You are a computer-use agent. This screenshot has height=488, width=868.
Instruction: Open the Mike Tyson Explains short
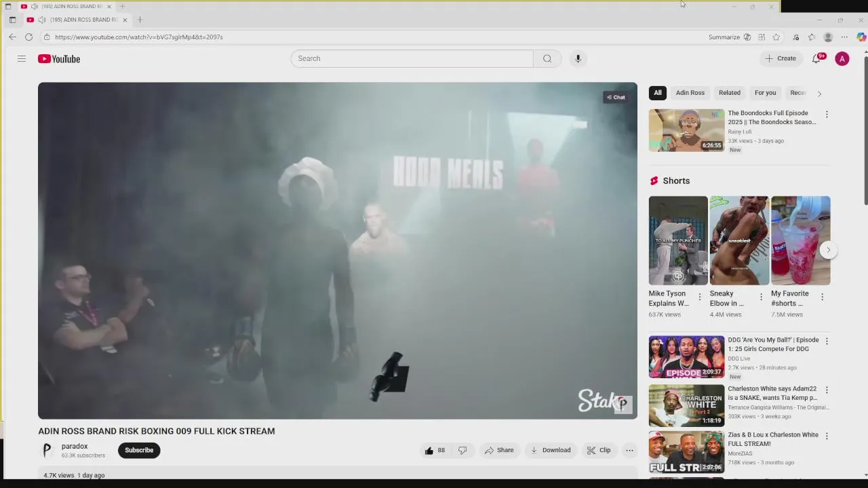(x=678, y=241)
